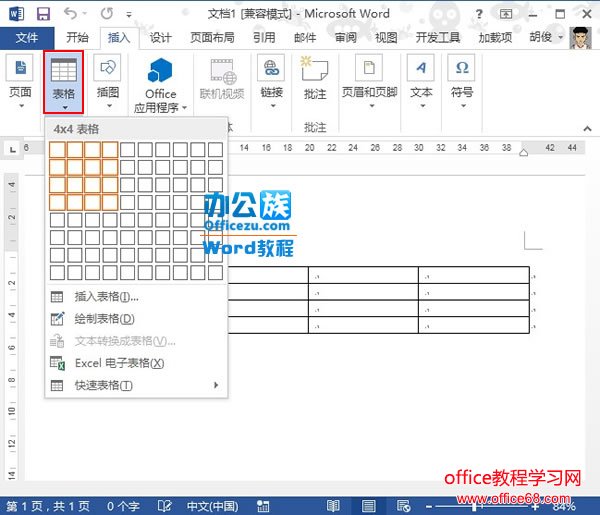Switch to the 审阅 (Review) tab

click(346, 37)
